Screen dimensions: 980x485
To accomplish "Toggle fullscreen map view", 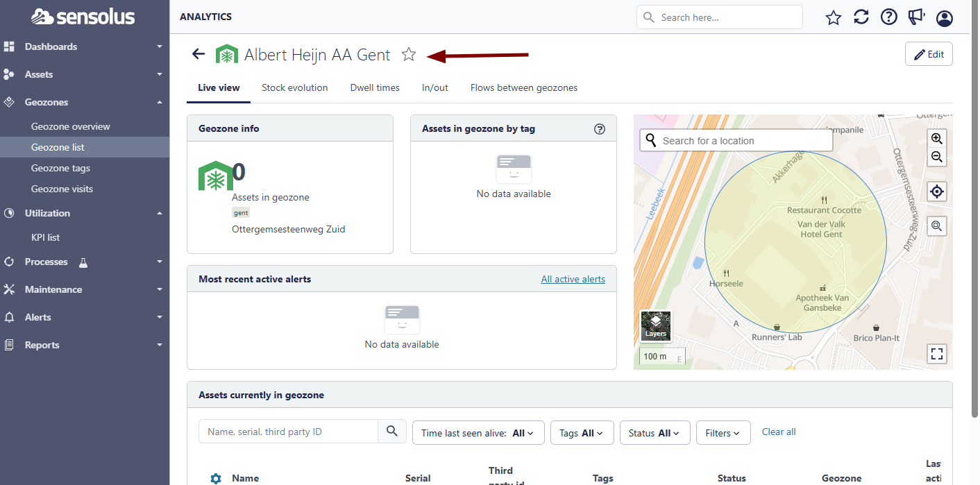I will (x=937, y=354).
